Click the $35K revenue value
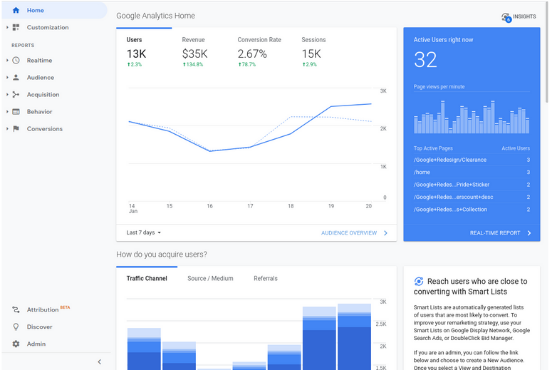The height and width of the screenshot is (370, 550). [x=195, y=54]
